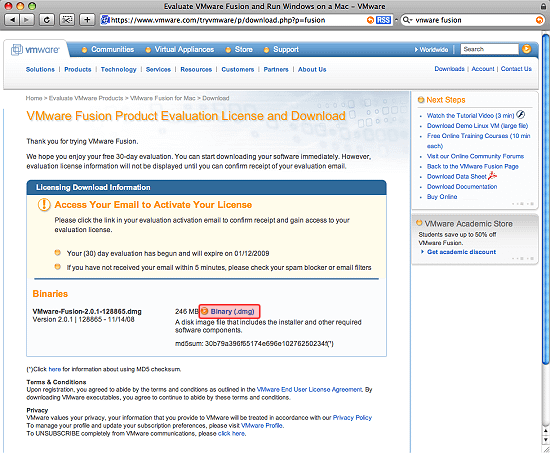The width and height of the screenshot is (550, 453).
Task: Click the orange search go button
Action: click(526, 49)
